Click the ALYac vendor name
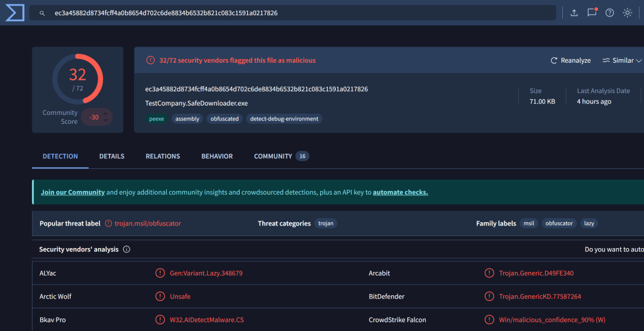 tap(48, 273)
